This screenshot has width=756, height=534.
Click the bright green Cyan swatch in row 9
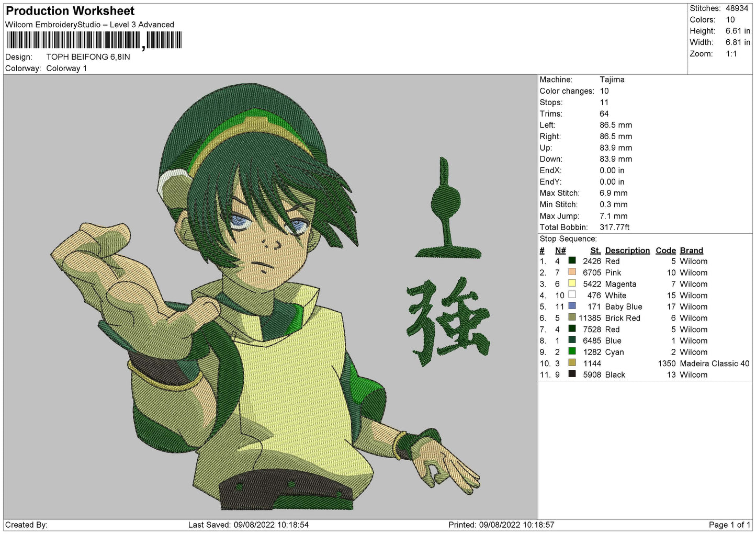(572, 351)
